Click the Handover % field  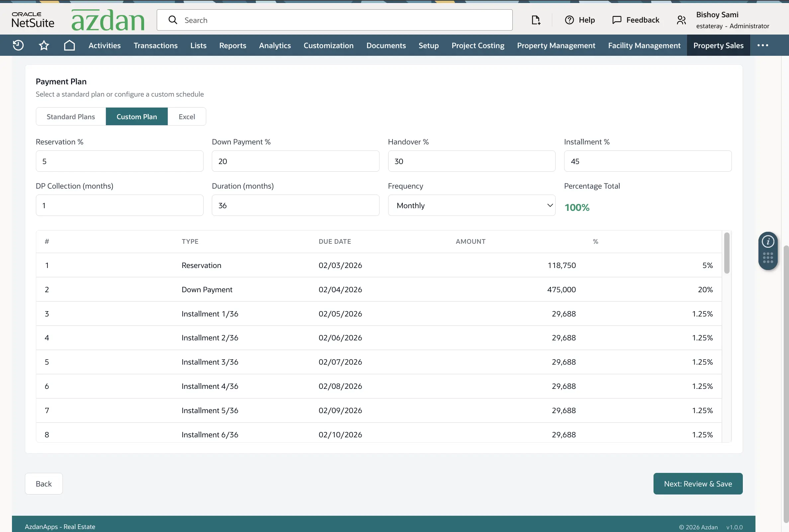472,161
